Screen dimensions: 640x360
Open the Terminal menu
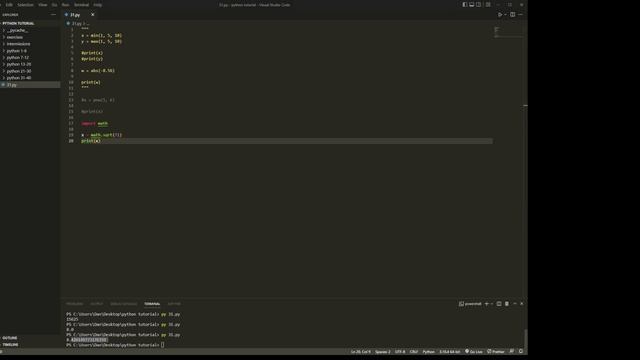click(x=81, y=5)
